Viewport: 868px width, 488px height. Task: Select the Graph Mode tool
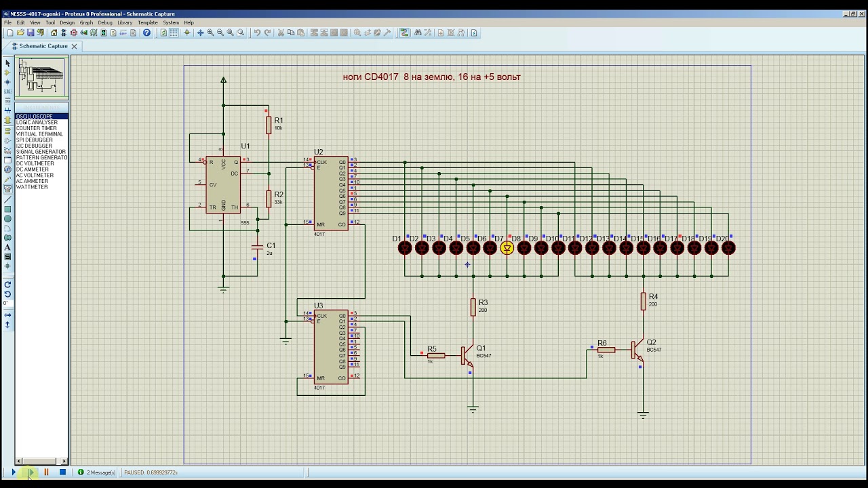(7, 150)
